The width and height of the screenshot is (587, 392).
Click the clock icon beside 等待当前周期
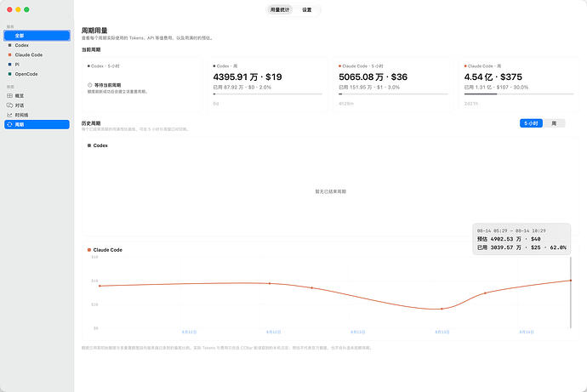pyautogui.click(x=90, y=85)
